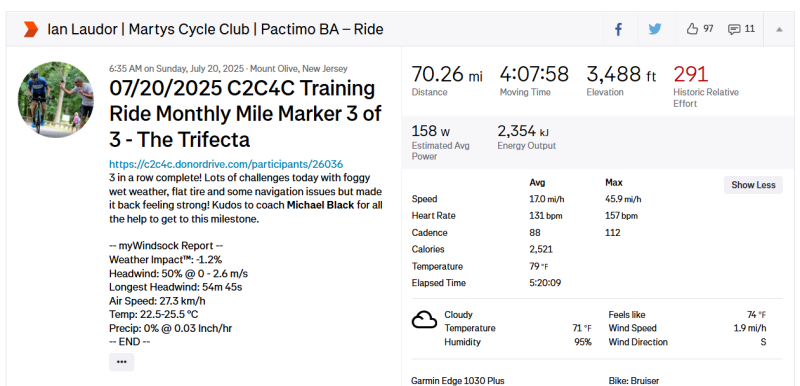Viewport: 800px width, 386px height.
Task: Click the 11 comments count
Action: [x=749, y=29]
